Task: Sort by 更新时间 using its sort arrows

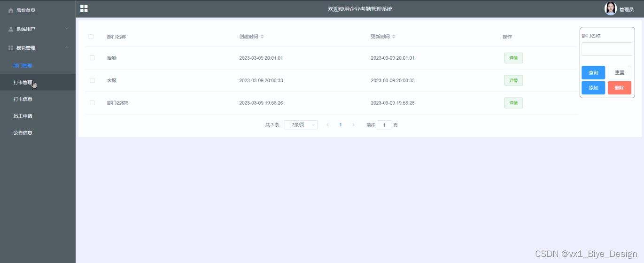Action: click(x=394, y=37)
